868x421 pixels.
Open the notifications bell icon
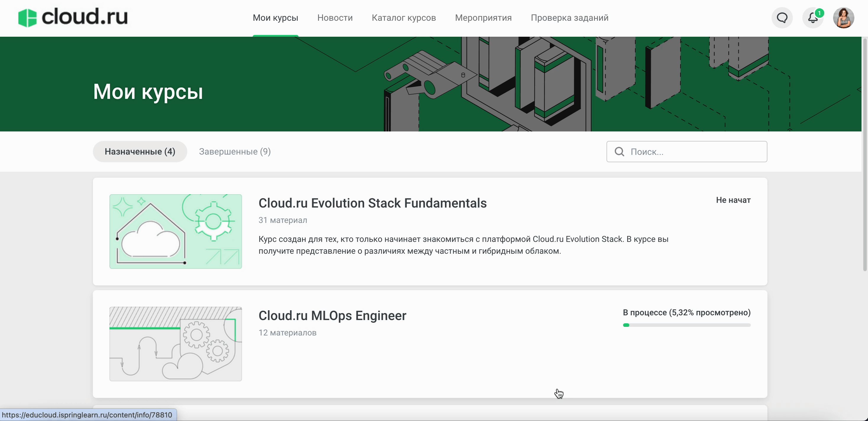click(812, 18)
